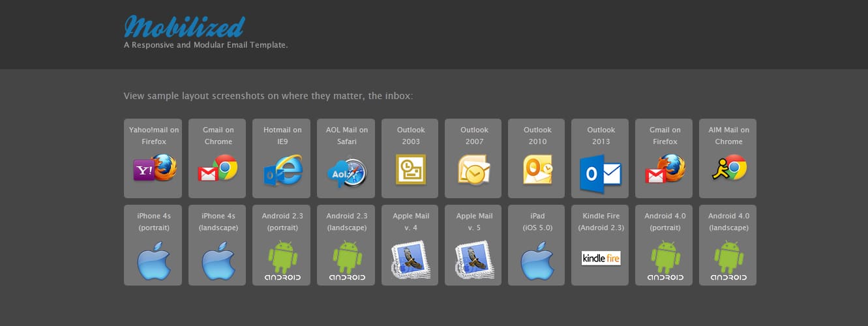
Task: Open the Gmail on Chrome icon
Action: coord(218,170)
